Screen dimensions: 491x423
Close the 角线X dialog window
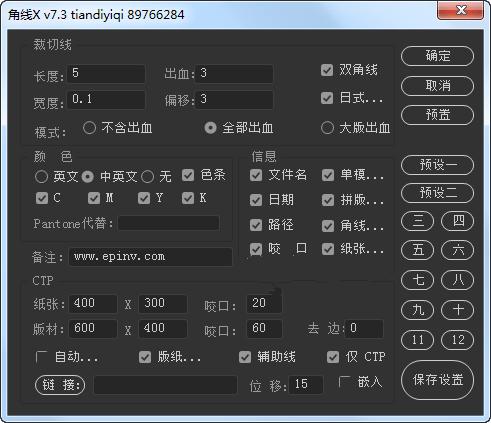(x=460, y=10)
